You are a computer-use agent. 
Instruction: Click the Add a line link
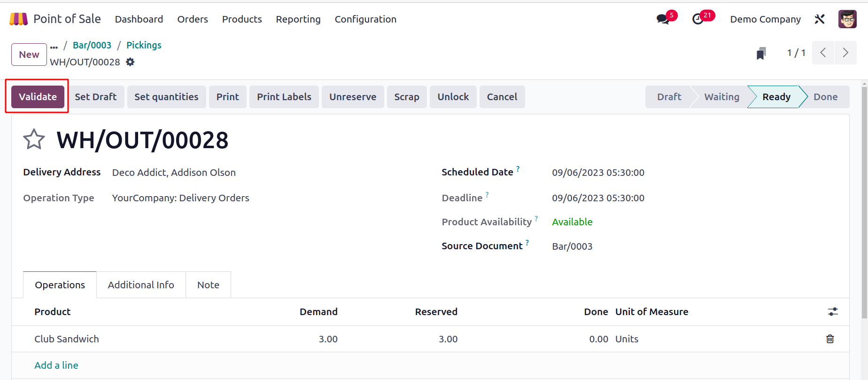(x=56, y=365)
